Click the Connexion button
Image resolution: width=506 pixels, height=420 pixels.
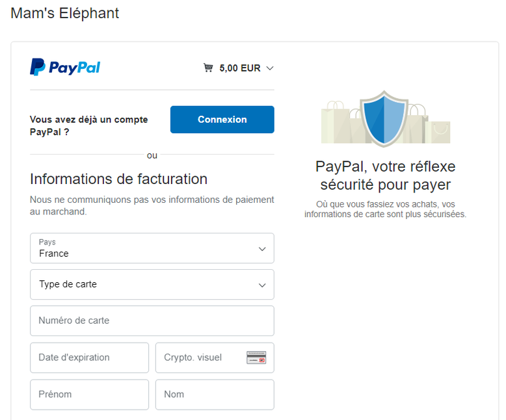222,120
